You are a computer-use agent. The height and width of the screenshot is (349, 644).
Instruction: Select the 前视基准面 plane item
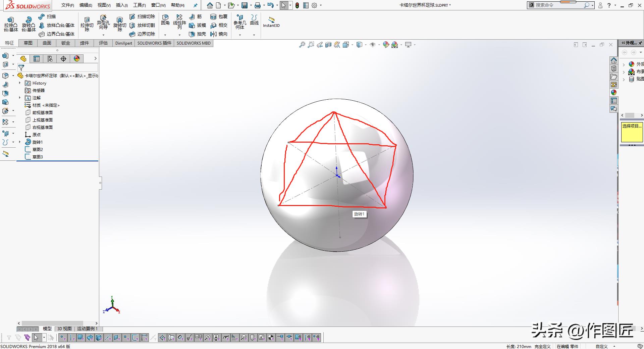42,112
